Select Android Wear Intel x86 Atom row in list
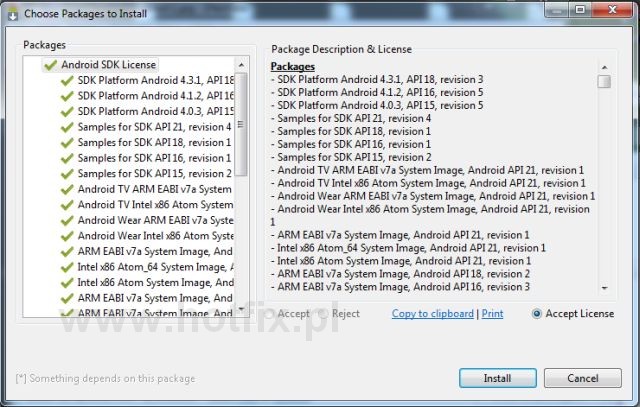Image resolution: width=640 pixels, height=407 pixels. tap(156, 236)
